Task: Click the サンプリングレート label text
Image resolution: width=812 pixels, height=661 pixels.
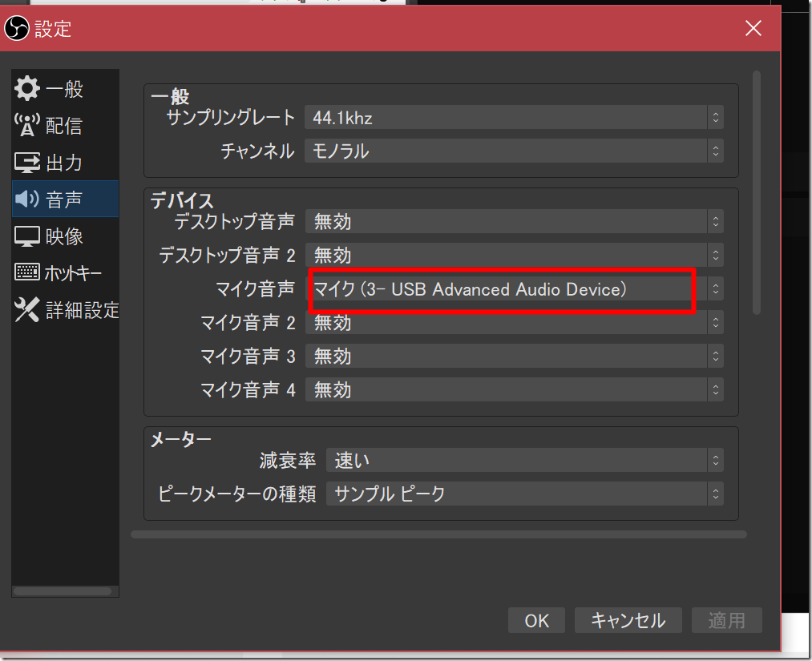Action: 230,118
